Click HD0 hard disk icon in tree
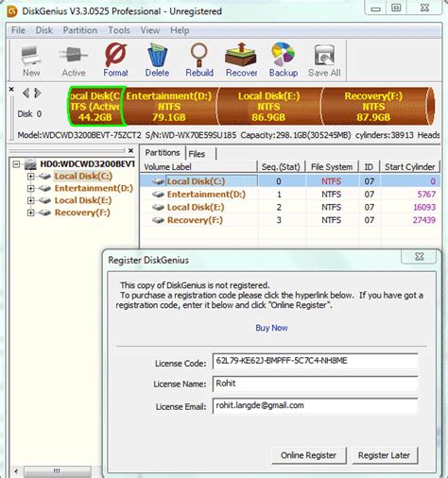 30,164
